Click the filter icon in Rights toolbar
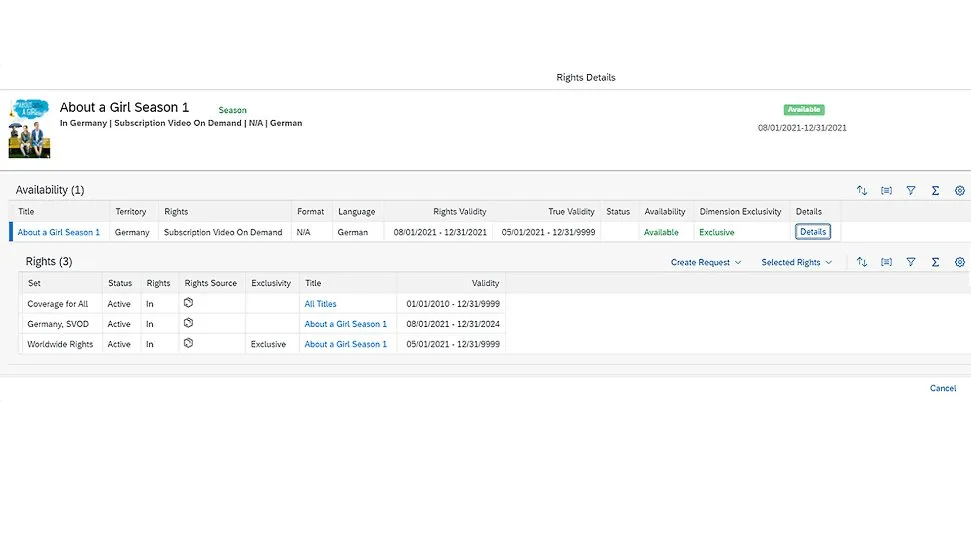The image size is (971, 545). (911, 262)
